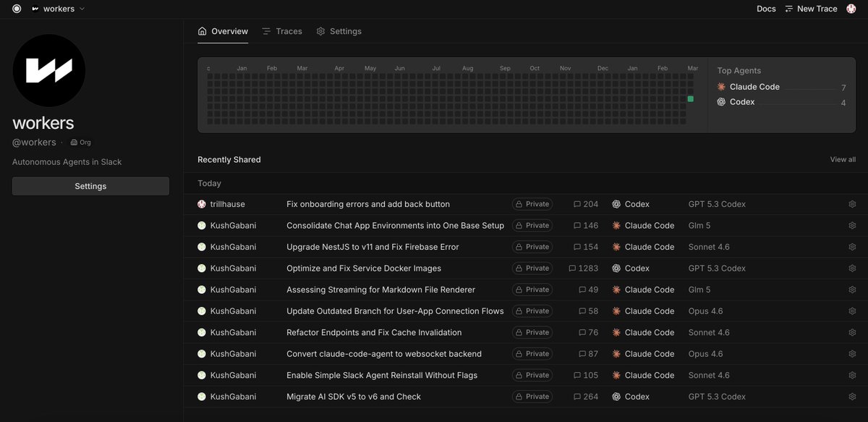868x422 pixels.
Task: Click Private badge on Convert claude-code-agent row
Action: coord(532,354)
